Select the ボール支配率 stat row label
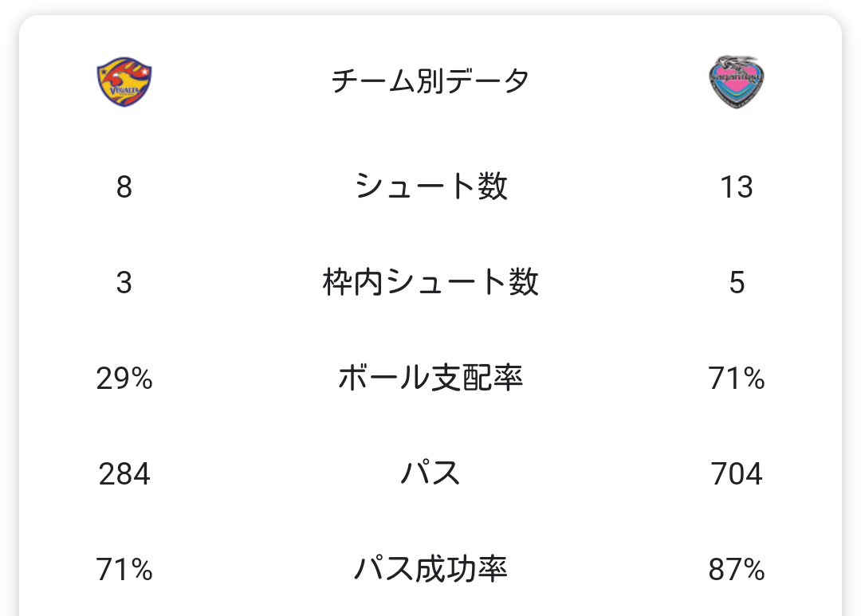 point(431,379)
